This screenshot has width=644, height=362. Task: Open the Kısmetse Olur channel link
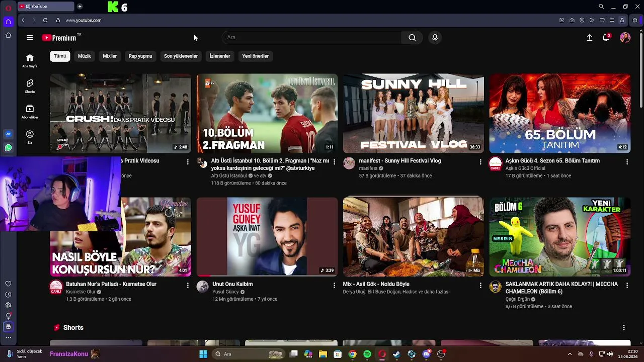[80, 292]
